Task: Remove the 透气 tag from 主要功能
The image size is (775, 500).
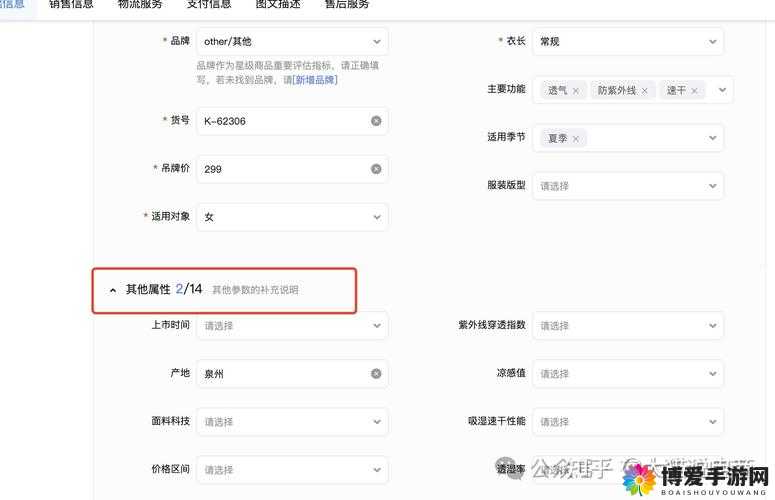Action: [576, 91]
